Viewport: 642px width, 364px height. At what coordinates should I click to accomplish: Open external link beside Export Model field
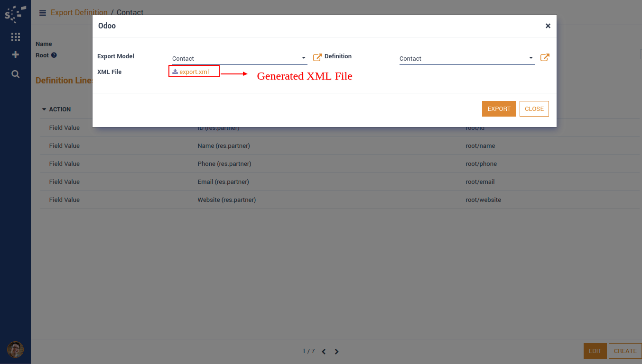pyautogui.click(x=317, y=57)
